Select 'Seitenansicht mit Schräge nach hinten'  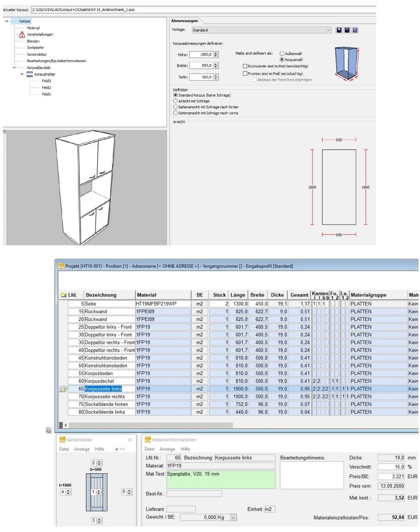point(175,107)
